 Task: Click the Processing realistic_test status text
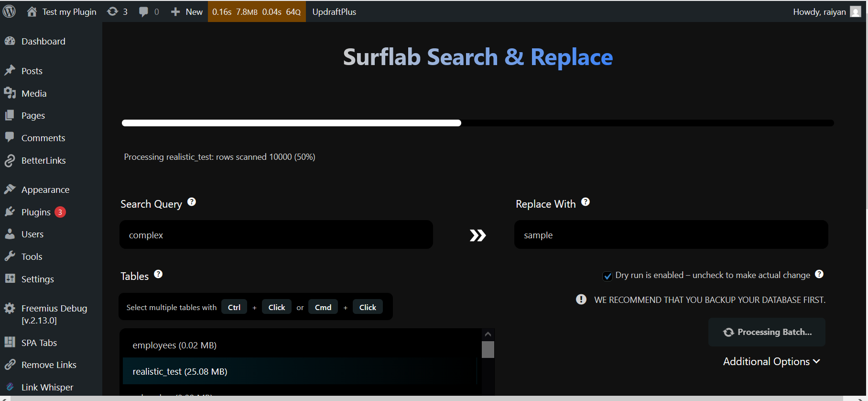[219, 157]
